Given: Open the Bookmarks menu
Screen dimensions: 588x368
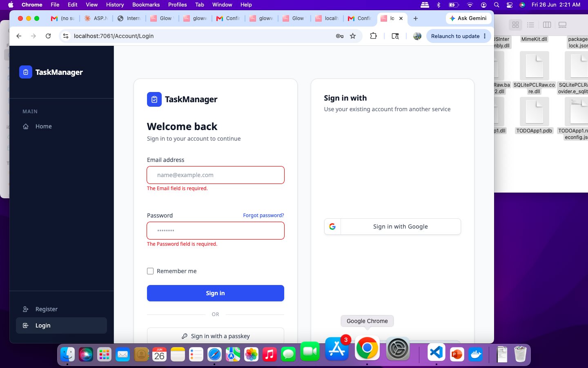Looking at the screenshot, I should pyautogui.click(x=146, y=5).
